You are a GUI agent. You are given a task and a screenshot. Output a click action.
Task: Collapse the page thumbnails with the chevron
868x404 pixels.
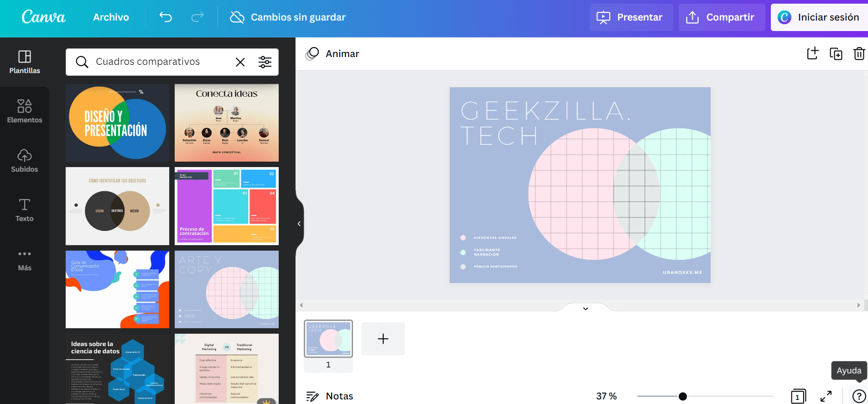click(586, 309)
